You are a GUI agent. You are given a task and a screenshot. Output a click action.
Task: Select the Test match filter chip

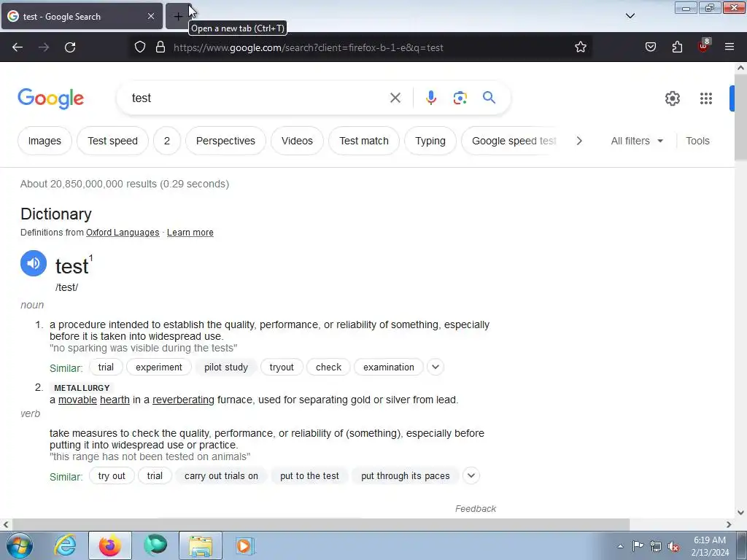coord(364,141)
